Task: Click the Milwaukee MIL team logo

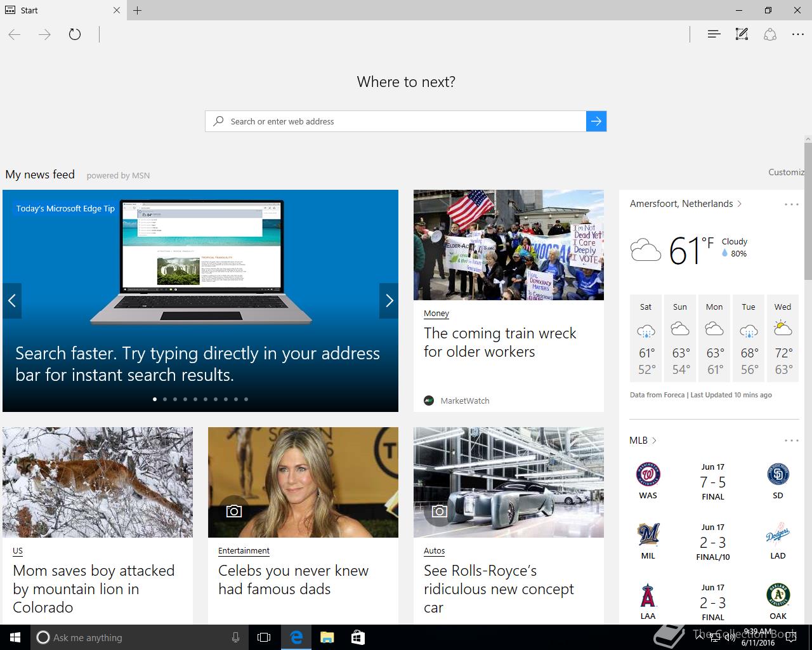Action: [648, 534]
